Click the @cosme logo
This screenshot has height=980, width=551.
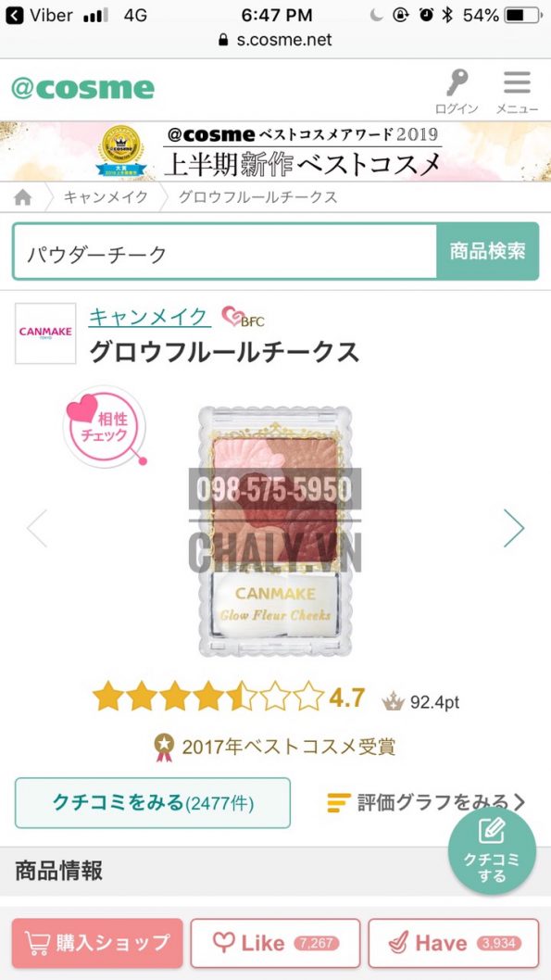[82, 89]
